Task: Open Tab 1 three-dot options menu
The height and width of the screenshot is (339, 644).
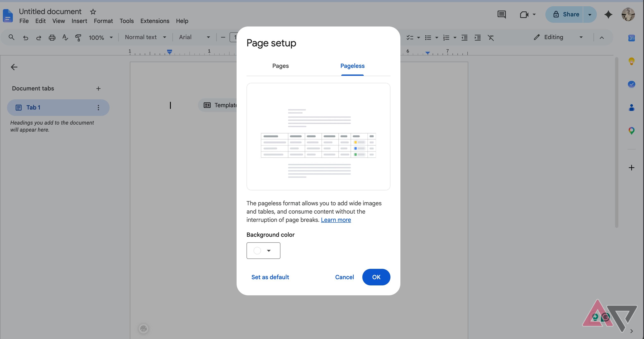Action: pyautogui.click(x=98, y=108)
